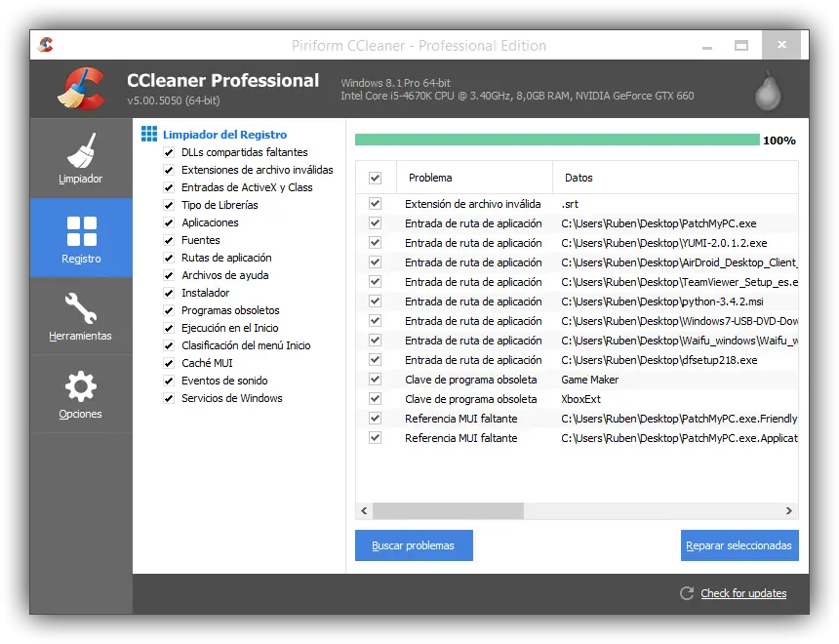Image resolution: width=839 pixels, height=644 pixels.
Task: Uncheck DLLs compartidas faltantes
Action: pyautogui.click(x=169, y=152)
